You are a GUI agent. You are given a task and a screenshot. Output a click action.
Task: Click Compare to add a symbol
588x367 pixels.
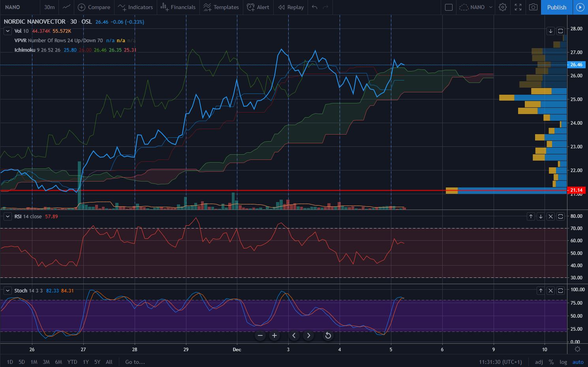pyautogui.click(x=94, y=7)
